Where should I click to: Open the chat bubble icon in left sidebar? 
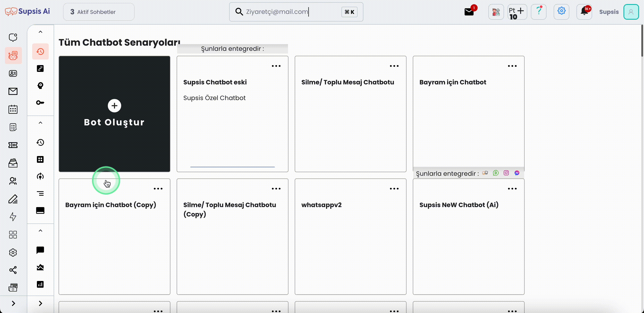13,37
